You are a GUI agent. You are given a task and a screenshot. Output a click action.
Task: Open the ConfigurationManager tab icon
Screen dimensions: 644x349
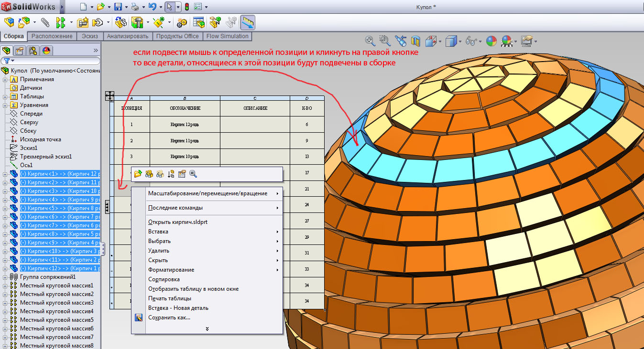(x=33, y=51)
